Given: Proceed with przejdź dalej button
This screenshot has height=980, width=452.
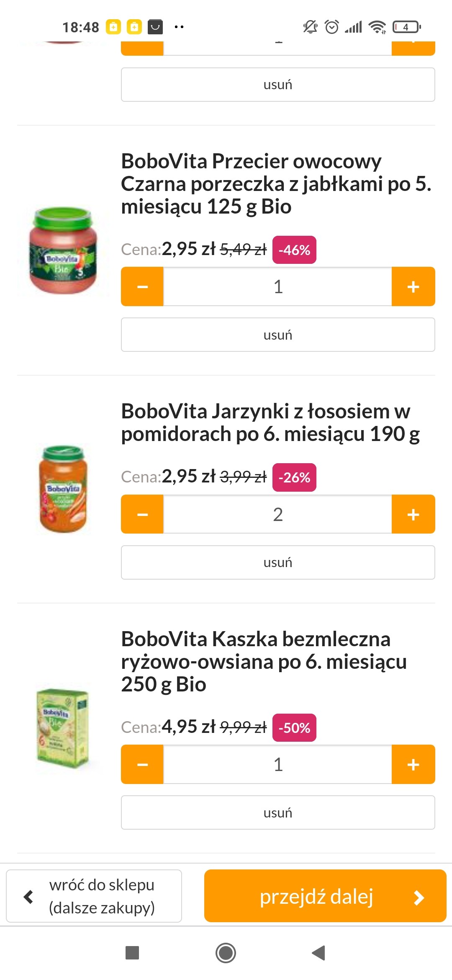Looking at the screenshot, I should coord(325,896).
